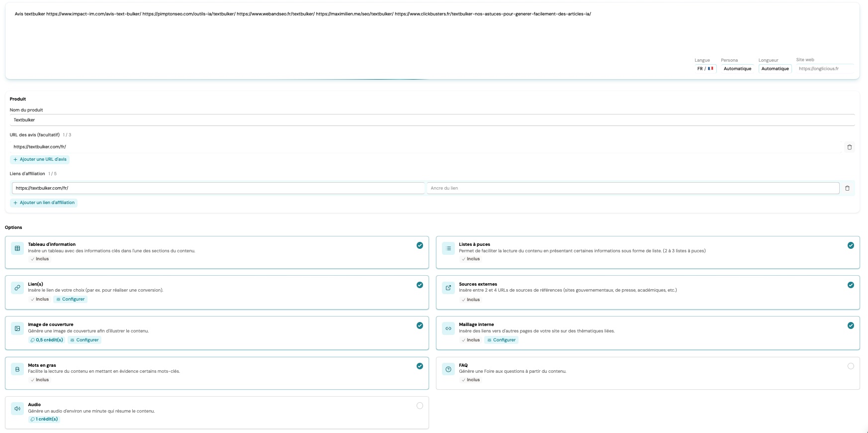Open the Longueur Automatique dropdown
This screenshot has height=433, width=868.
(x=775, y=69)
